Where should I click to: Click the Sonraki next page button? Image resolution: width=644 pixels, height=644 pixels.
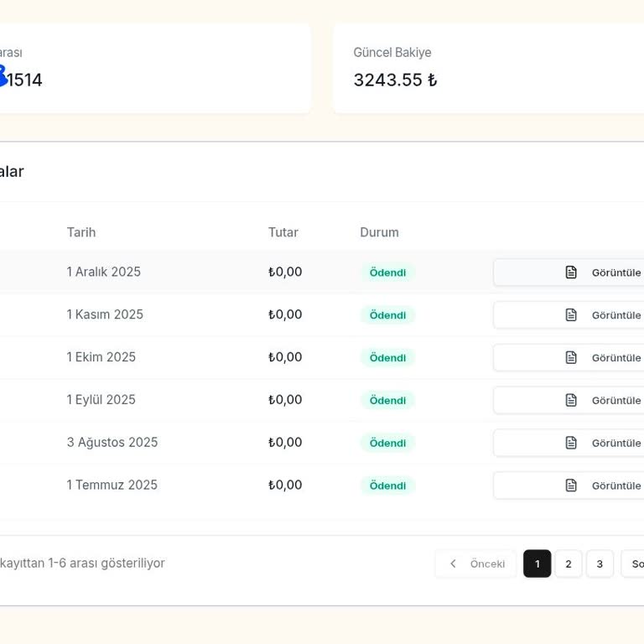635,563
